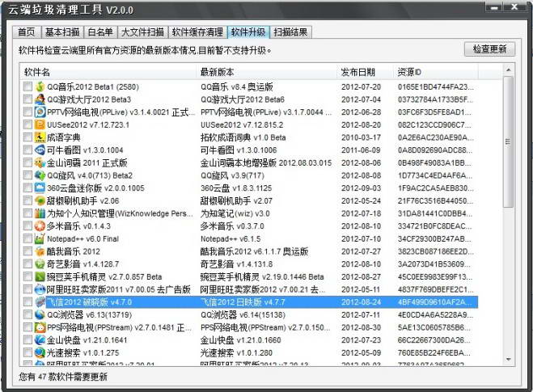Click 酷我音乐2012 v6.1.1.7 奥运版 text

click(x=254, y=251)
